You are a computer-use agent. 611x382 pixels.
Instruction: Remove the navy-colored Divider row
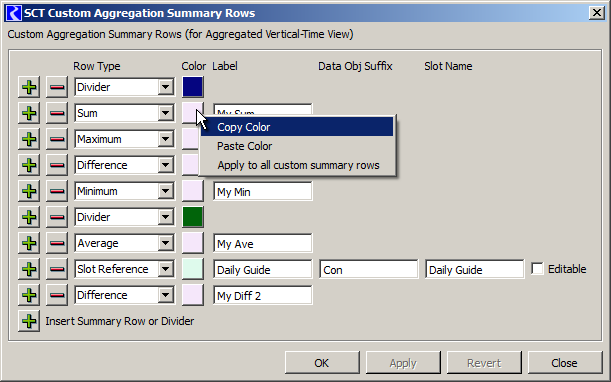(x=57, y=87)
